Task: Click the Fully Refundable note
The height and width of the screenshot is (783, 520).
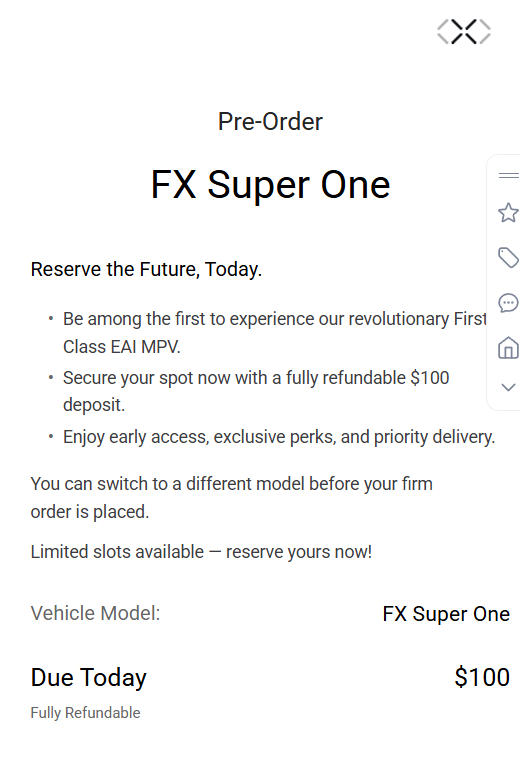Action: pyautogui.click(x=85, y=713)
